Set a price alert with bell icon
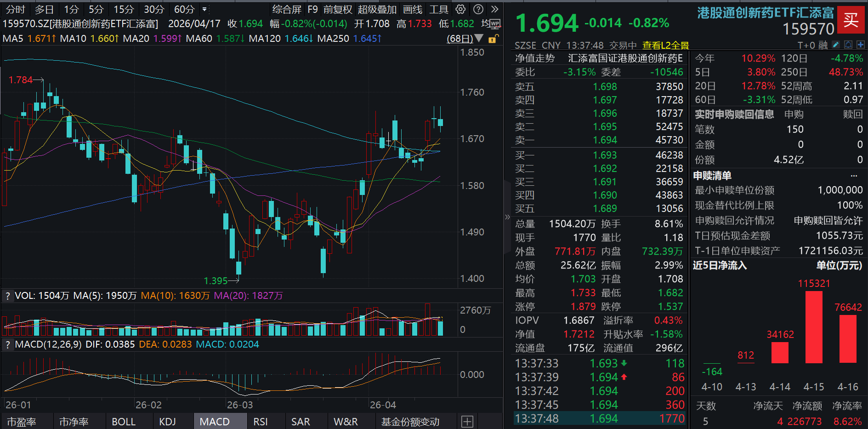This screenshot has height=429, width=868. point(848,45)
